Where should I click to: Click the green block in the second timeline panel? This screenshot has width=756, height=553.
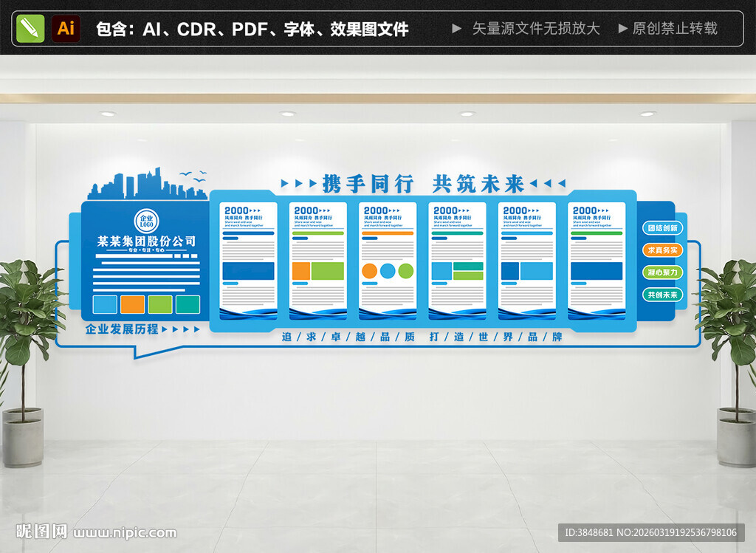(328, 271)
